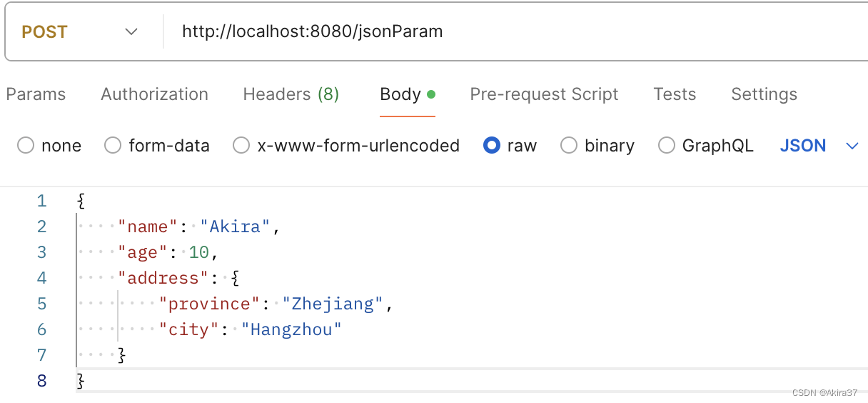Click the number 10 value
The width and height of the screenshot is (868, 403).
click(x=198, y=252)
